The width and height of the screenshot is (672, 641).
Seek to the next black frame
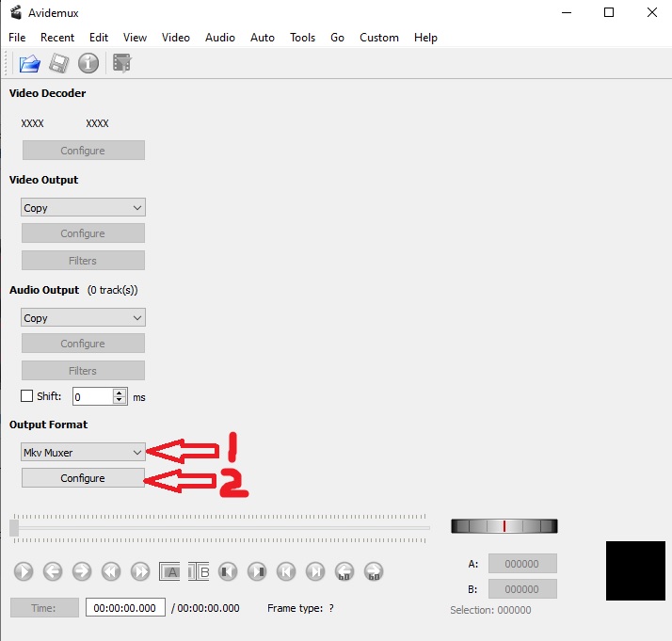point(257,571)
